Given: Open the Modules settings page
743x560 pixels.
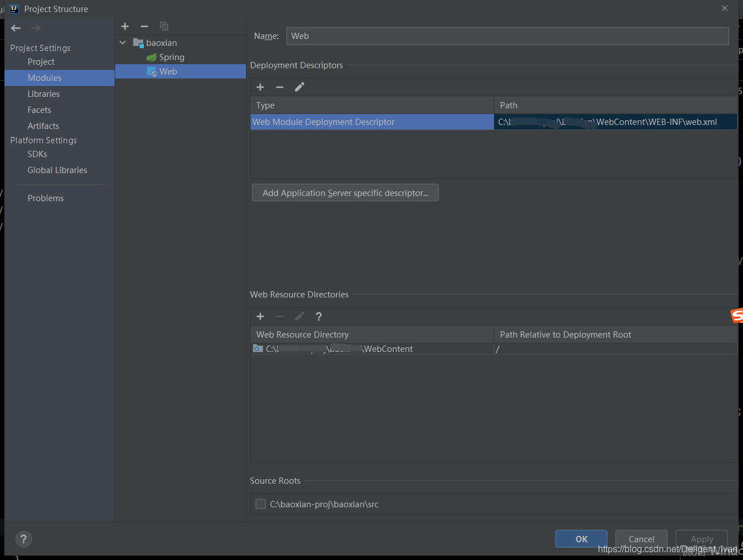Looking at the screenshot, I should click(x=60, y=78).
